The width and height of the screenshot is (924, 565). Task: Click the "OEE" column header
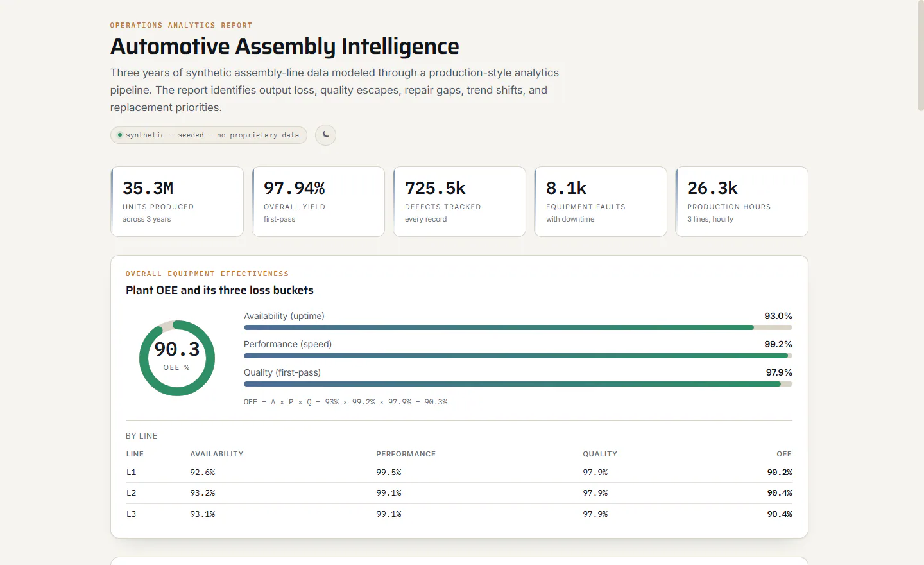[784, 454]
